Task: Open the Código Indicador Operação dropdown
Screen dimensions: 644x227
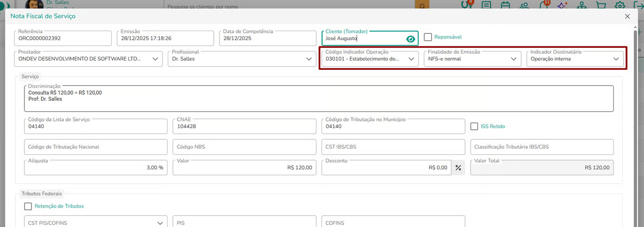Action: (x=411, y=59)
